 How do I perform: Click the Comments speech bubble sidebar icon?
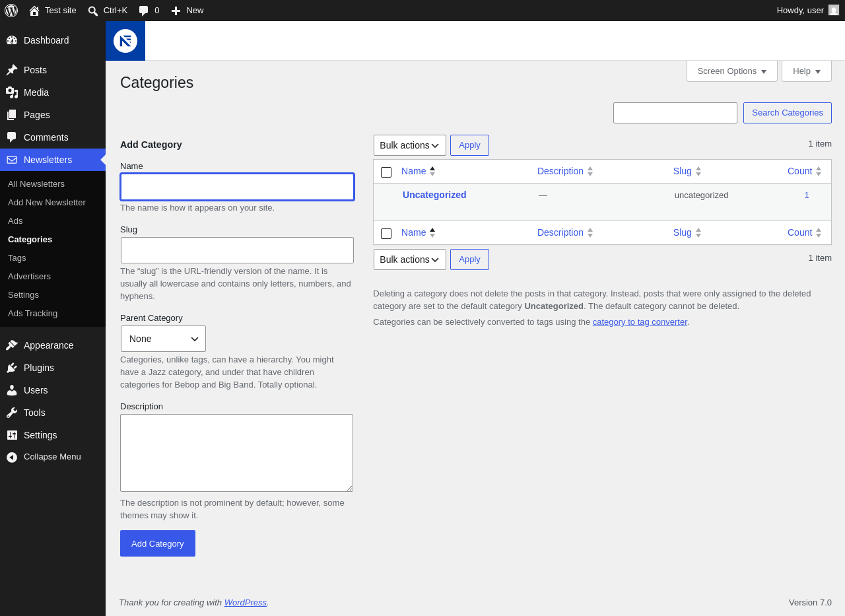click(12, 137)
